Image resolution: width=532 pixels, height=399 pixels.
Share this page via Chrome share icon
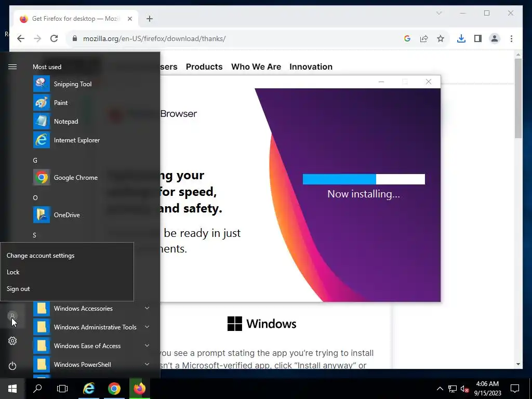click(424, 38)
